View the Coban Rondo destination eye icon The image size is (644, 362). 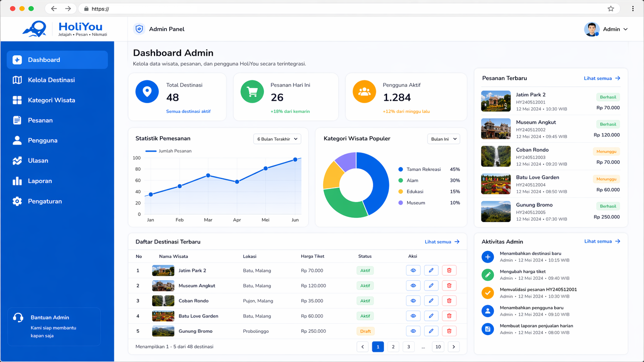click(x=413, y=301)
